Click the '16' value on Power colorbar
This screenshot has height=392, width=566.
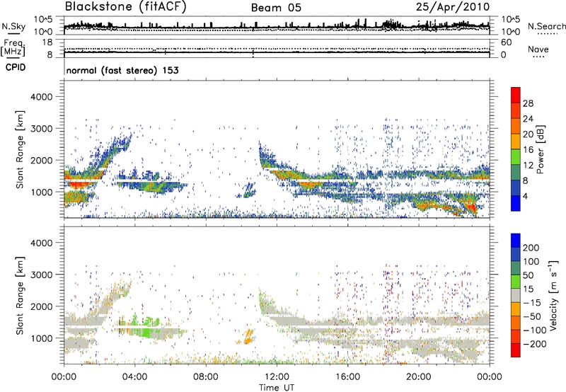coord(528,150)
